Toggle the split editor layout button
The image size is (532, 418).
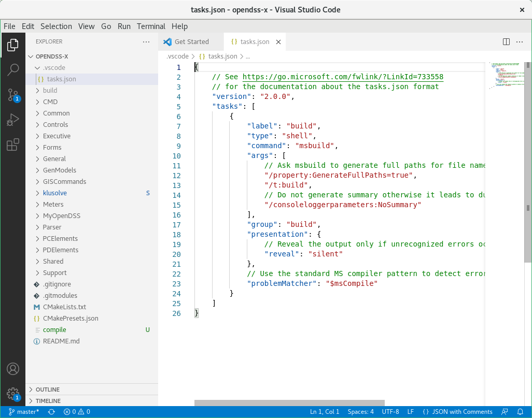[506, 41]
